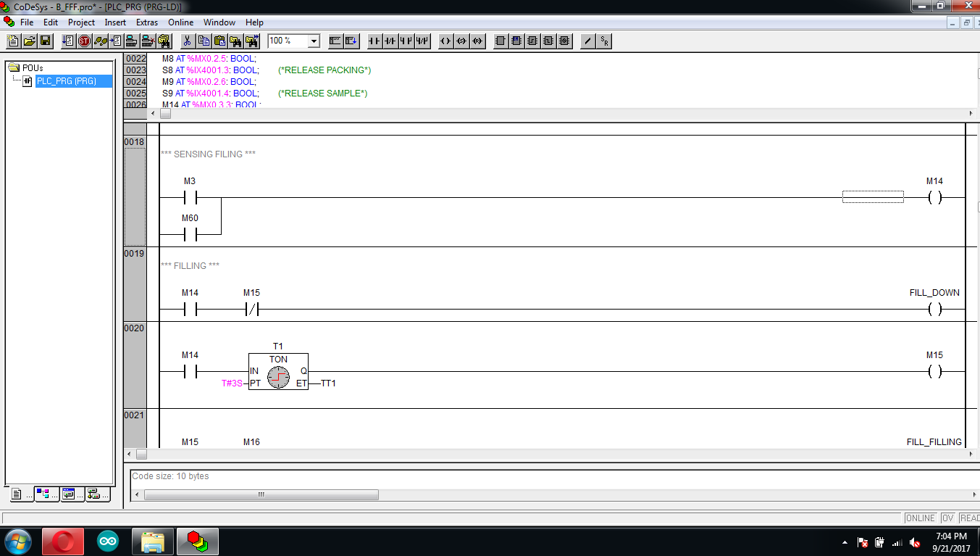The width and height of the screenshot is (980, 556).
Task: Switch to the Resources tab
Action: (97, 494)
